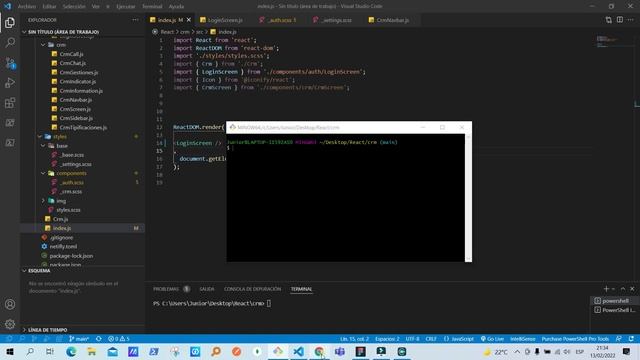
Task: Click Go Live in the status bar
Action: point(492,339)
